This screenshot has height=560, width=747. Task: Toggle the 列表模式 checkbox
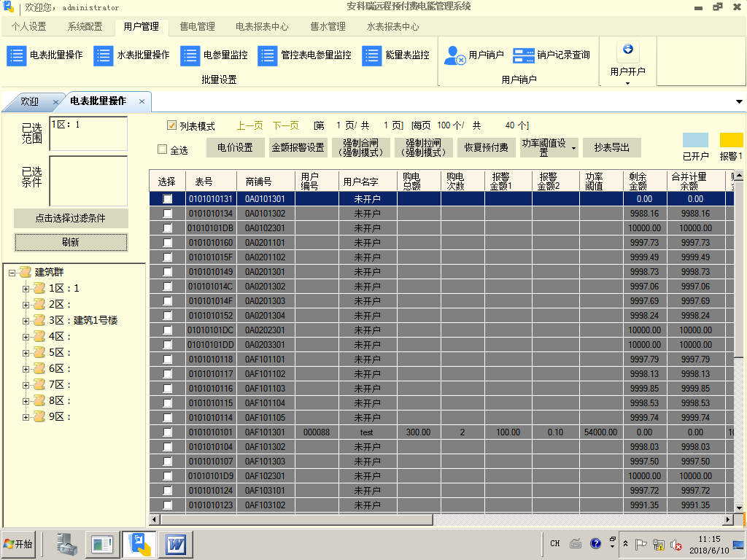click(172, 125)
